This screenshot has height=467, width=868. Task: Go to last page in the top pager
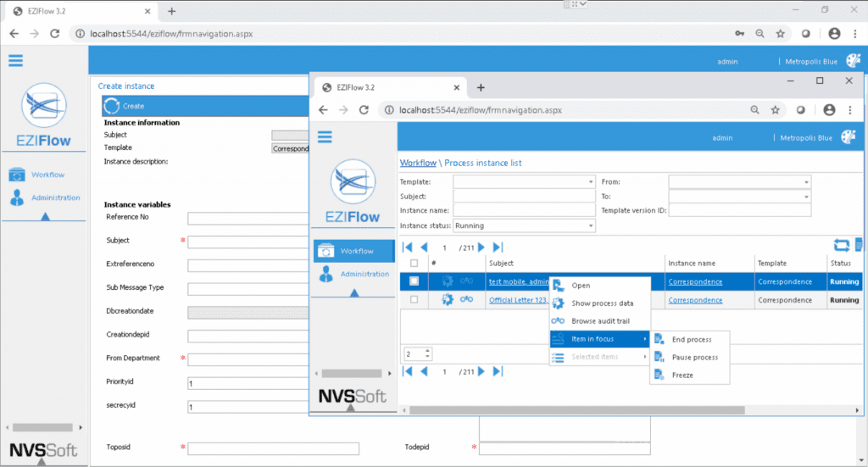pos(498,247)
